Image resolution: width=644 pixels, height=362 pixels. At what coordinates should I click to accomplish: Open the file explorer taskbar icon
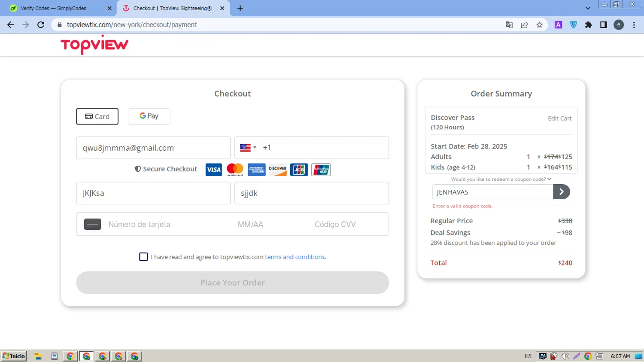click(38, 356)
